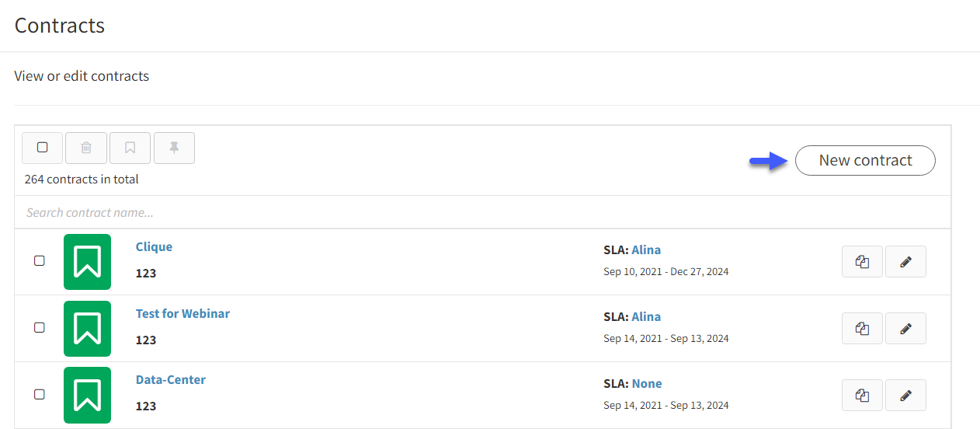980x429 pixels.
Task: Open Alina SLA link for Clique
Action: tap(646, 250)
